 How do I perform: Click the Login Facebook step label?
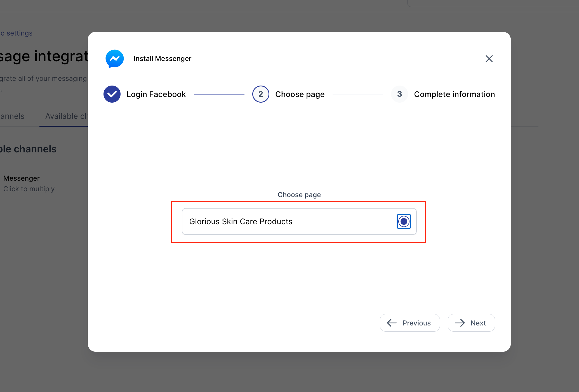click(x=156, y=94)
